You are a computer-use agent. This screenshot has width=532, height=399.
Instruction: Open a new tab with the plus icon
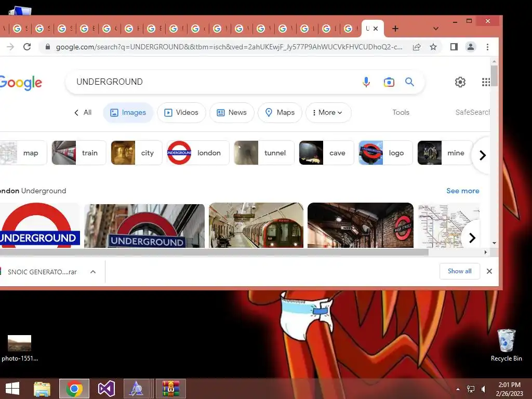coord(395,29)
